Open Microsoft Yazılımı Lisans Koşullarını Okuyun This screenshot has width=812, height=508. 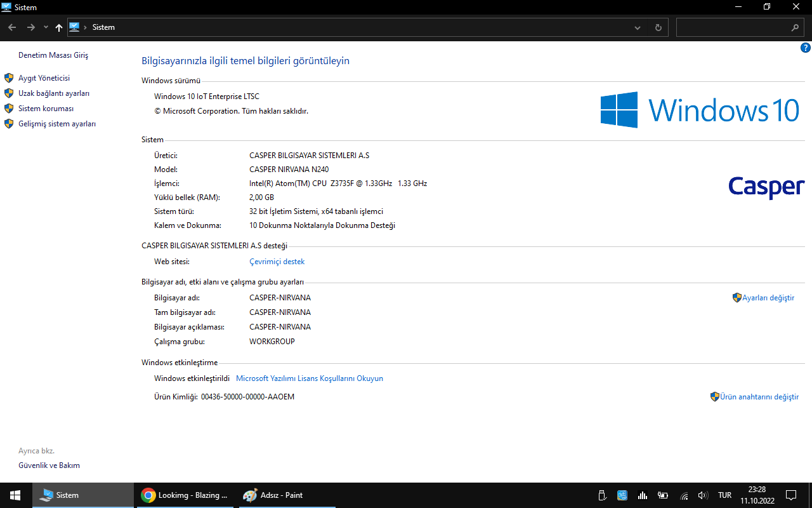pos(310,378)
